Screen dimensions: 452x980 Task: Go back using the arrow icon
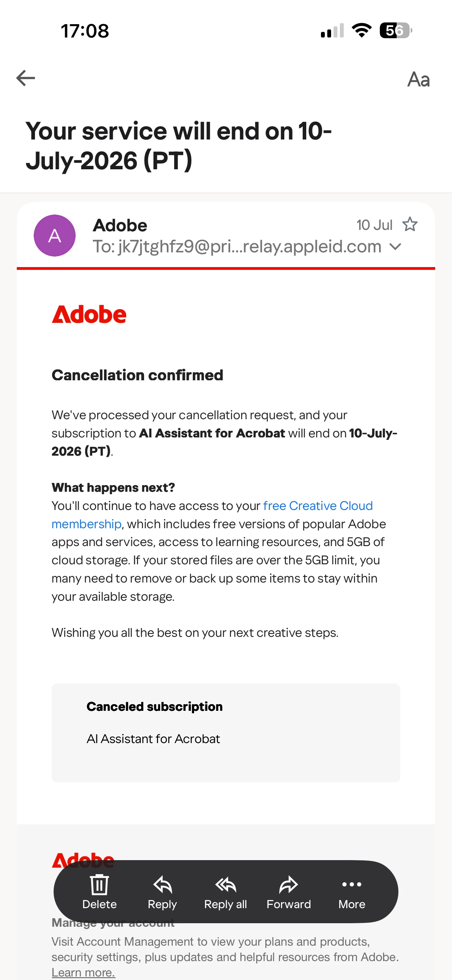click(x=26, y=79)
